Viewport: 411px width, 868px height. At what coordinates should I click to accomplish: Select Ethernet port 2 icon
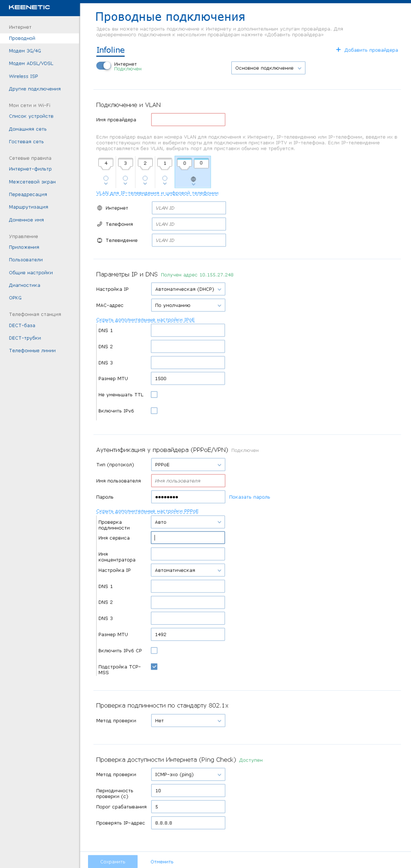145,164
